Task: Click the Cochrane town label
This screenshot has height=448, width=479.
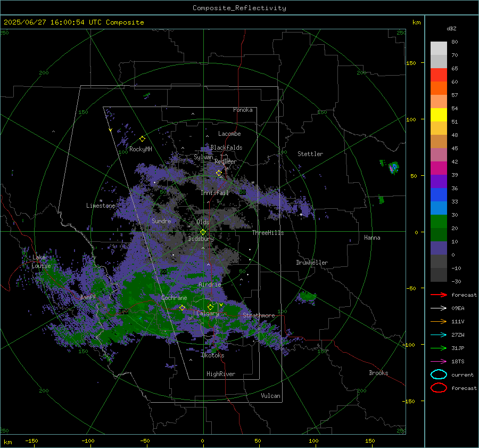Action: pos(174,298)
